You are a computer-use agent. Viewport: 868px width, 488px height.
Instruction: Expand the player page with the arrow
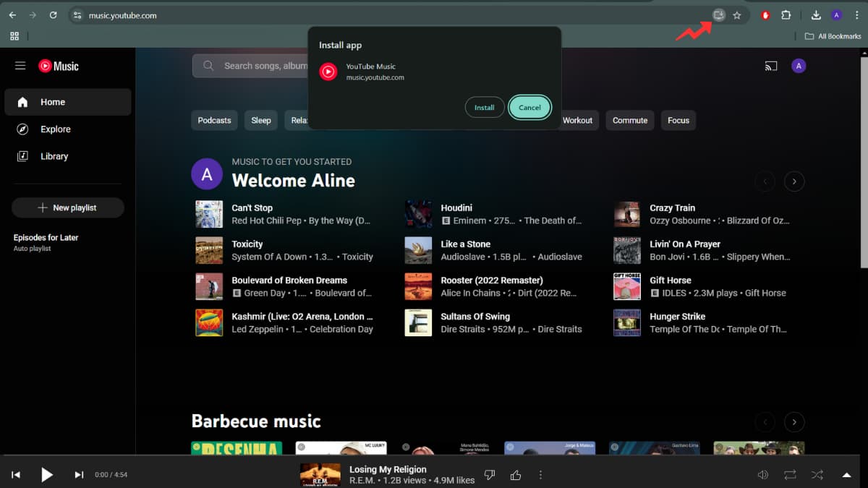(846, 475)
